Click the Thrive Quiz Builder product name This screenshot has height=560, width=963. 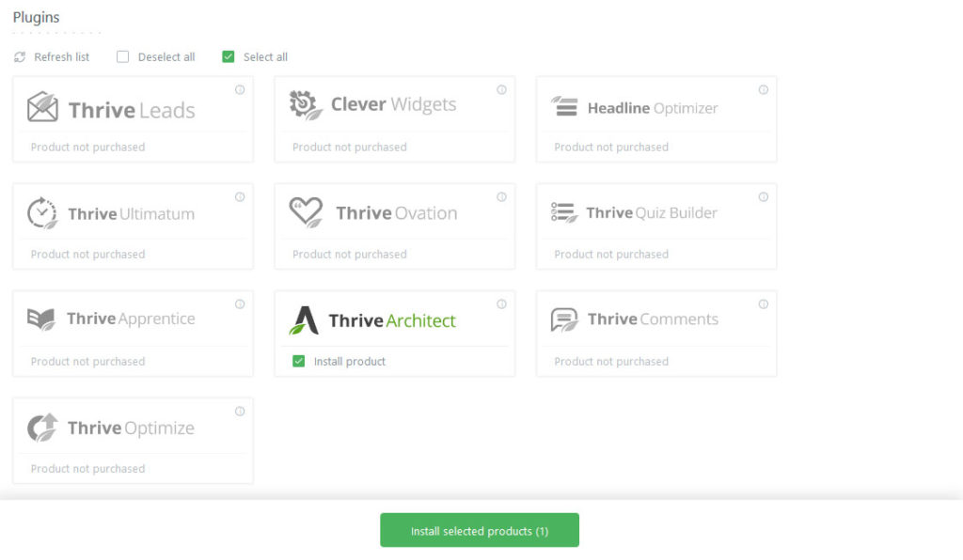point(652,213)
